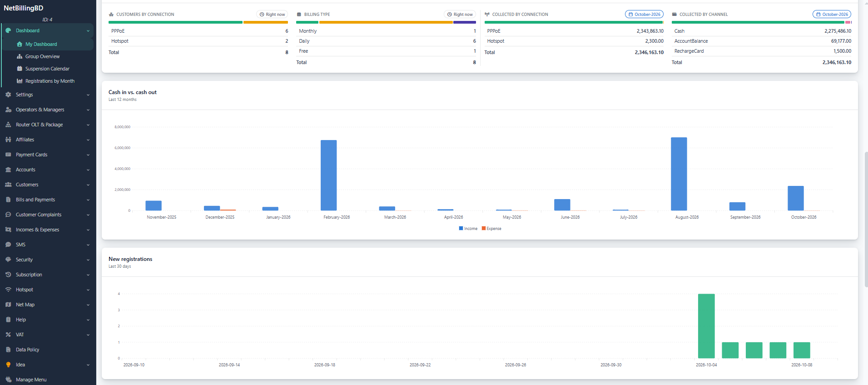Click the Payment Cards icon
The height and width of the screenshot is (385, 868).
[8, 155]
